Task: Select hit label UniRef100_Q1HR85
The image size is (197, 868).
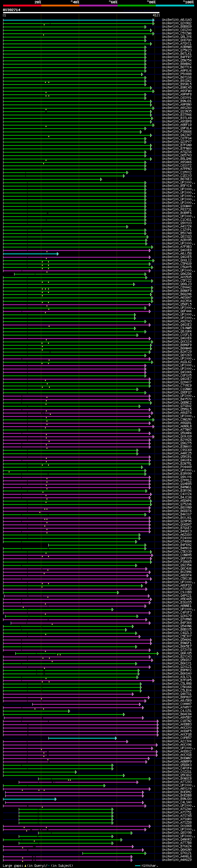Action: pyautogui.click(x=177, y=484)
